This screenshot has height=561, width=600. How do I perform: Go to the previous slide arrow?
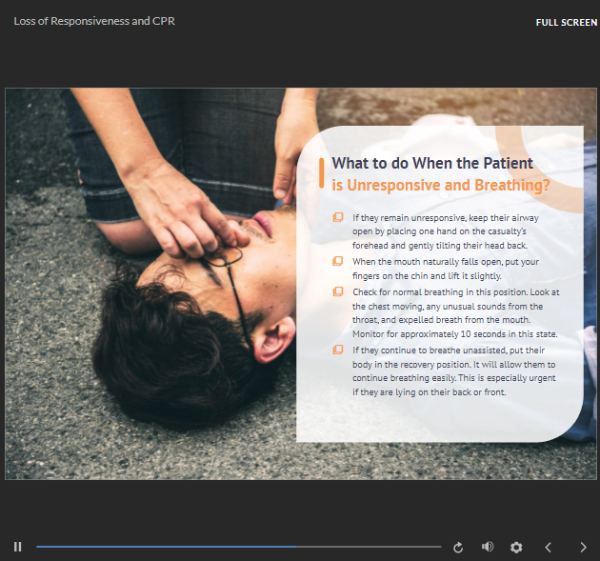(548, 547)
